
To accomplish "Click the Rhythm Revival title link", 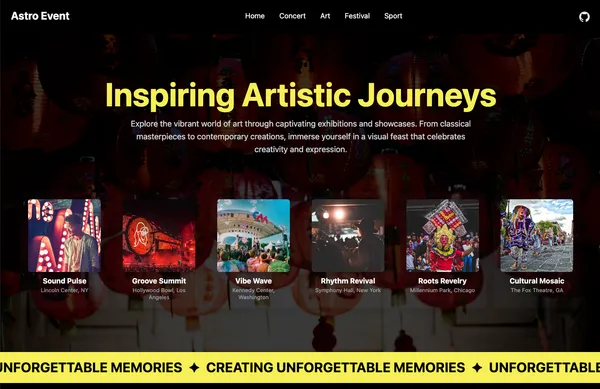I will tap(348, 281).
